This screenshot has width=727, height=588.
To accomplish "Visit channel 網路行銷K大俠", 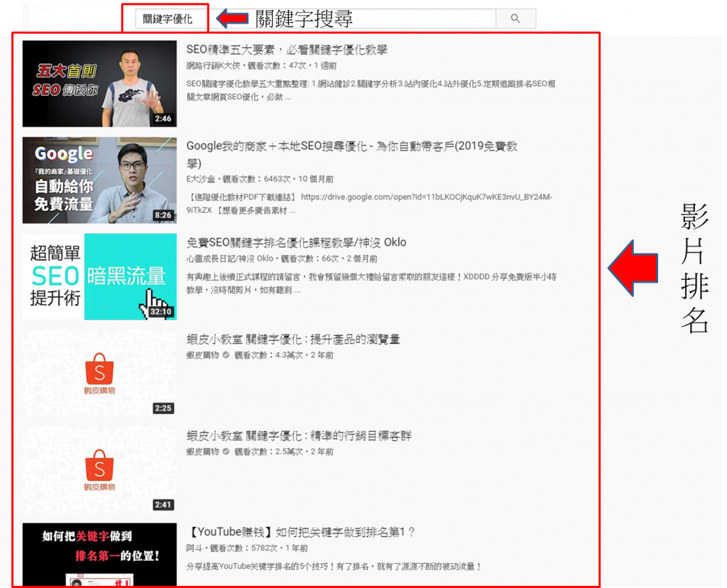I will (x=213, y=66).
